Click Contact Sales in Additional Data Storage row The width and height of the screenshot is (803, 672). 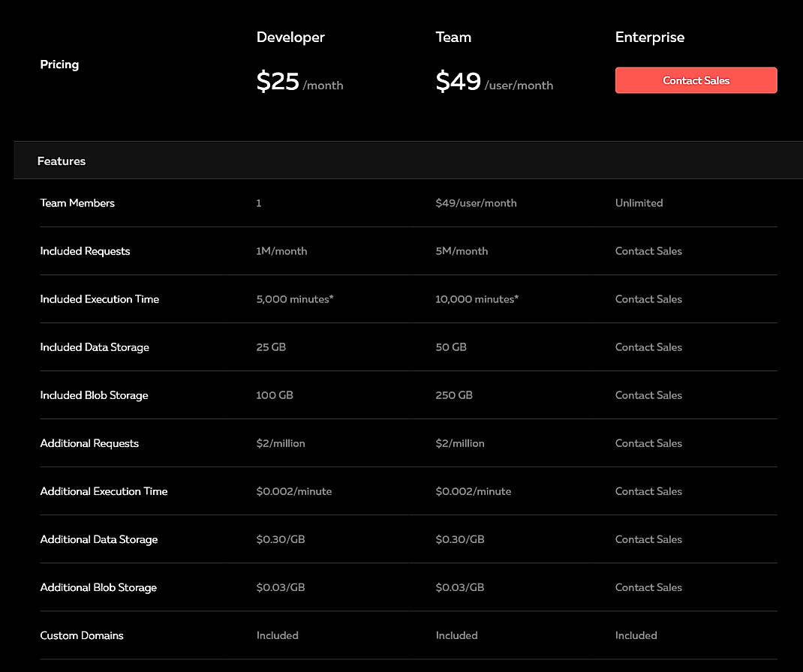click(x=648, y=540)
